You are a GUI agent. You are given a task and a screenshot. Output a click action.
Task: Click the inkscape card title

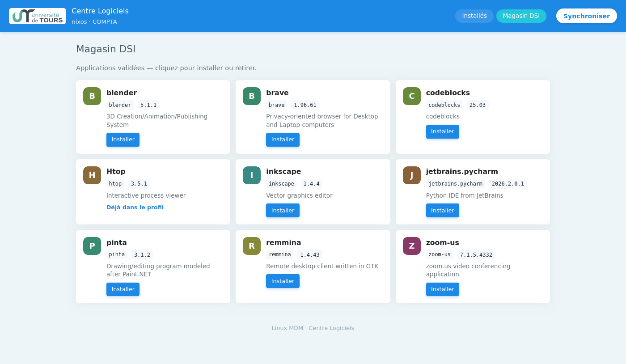(283, 172)
